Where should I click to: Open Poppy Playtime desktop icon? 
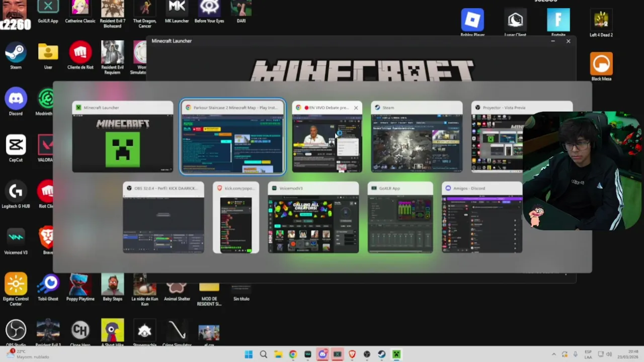80,287
